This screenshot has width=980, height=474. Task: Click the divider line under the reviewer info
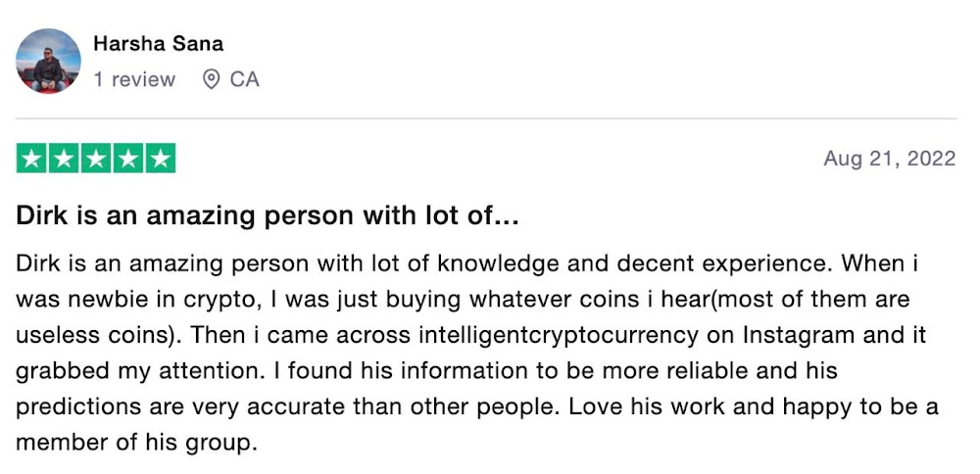point(490,119)
